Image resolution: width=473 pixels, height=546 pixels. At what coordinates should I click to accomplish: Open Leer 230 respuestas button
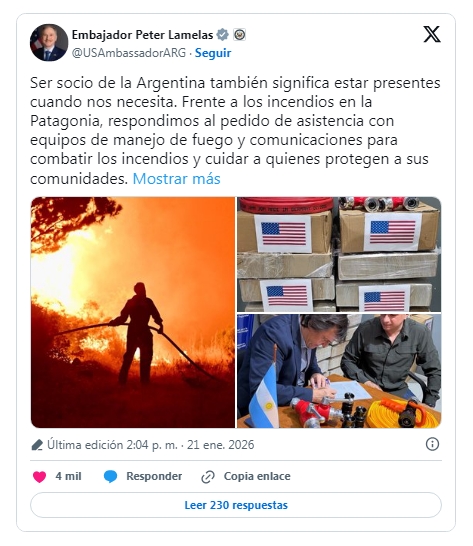tap(236, 505)
